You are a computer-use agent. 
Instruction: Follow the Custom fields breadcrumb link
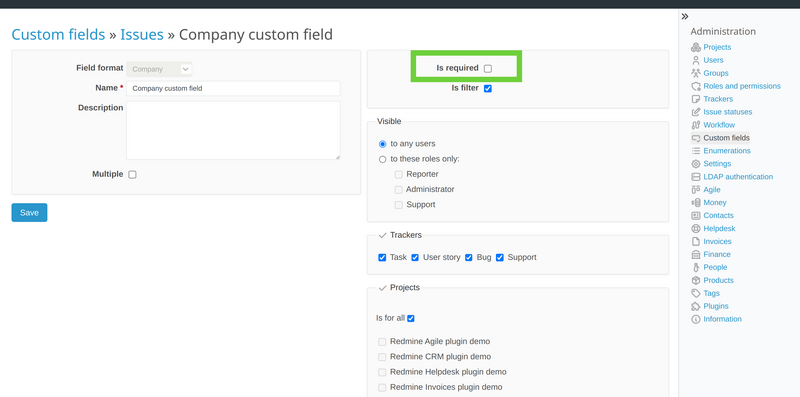58,35
